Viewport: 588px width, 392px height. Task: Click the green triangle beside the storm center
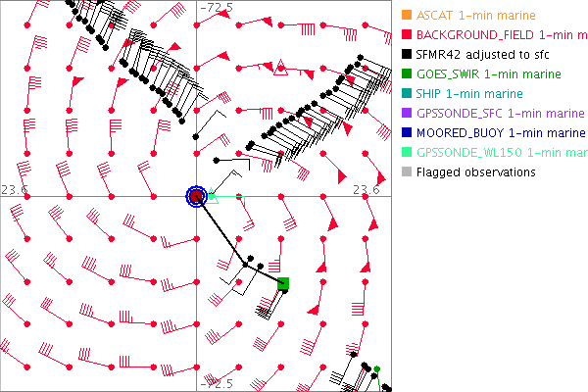(x=214, y=197)
